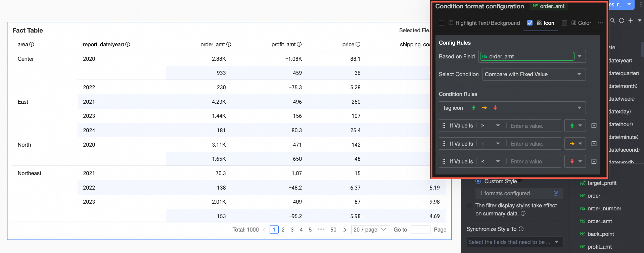Switch to the Color tab

click(581, 23)
